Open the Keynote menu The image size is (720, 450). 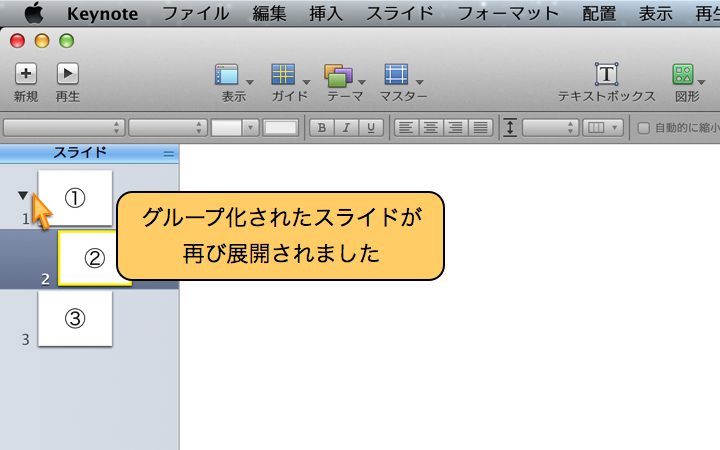tap(102, 14)
